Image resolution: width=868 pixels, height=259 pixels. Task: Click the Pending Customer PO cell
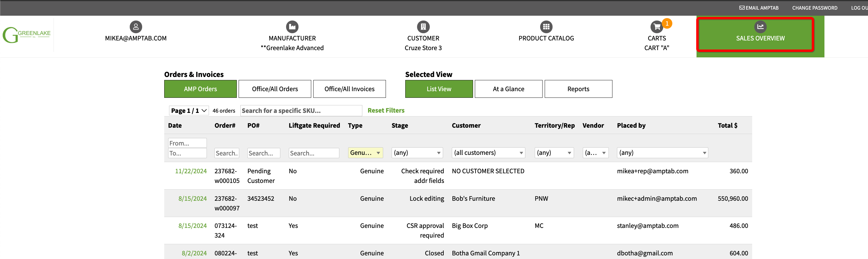(261, 176)
